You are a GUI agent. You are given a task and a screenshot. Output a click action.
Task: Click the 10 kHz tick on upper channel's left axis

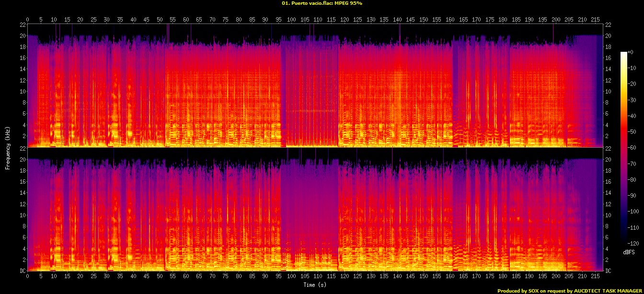click(22, 92)
